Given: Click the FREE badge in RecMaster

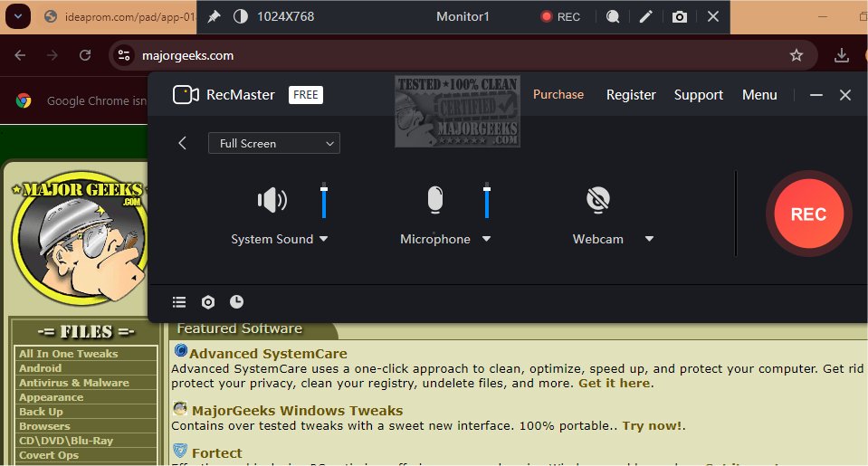Looking at the screenshot, I should [x=306, y=95].
